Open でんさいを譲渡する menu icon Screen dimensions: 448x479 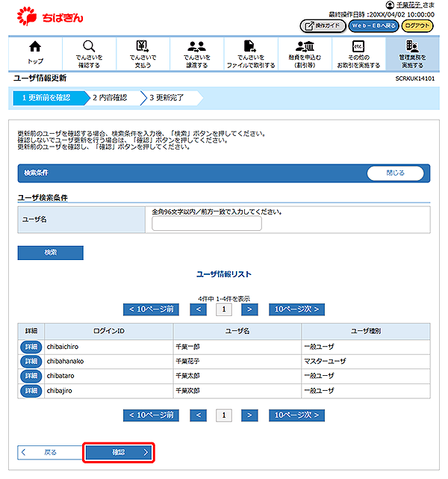[196, 53]
